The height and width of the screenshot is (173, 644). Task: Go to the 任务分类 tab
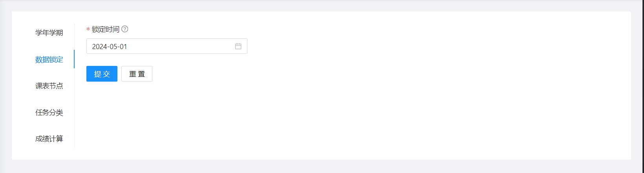coord(49,113)
